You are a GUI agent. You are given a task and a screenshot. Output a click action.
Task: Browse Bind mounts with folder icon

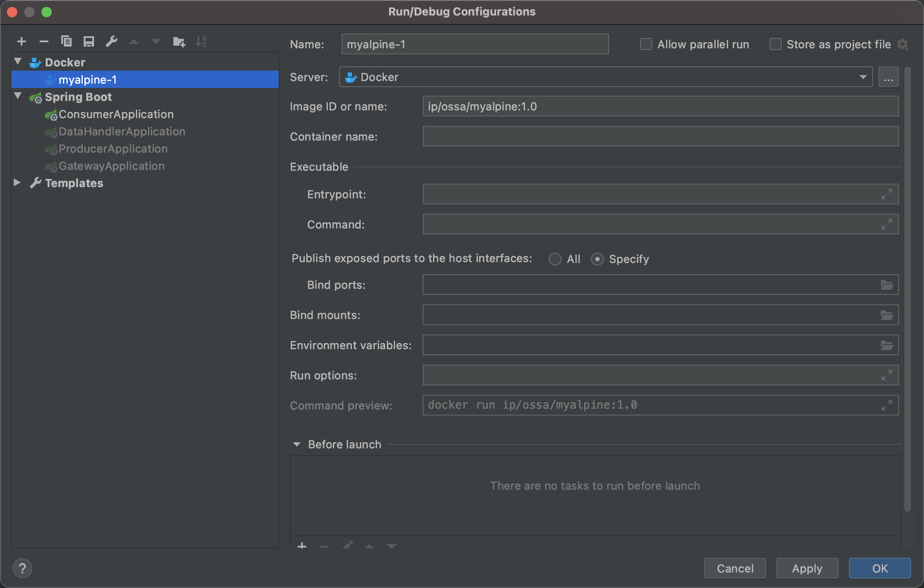887,315
